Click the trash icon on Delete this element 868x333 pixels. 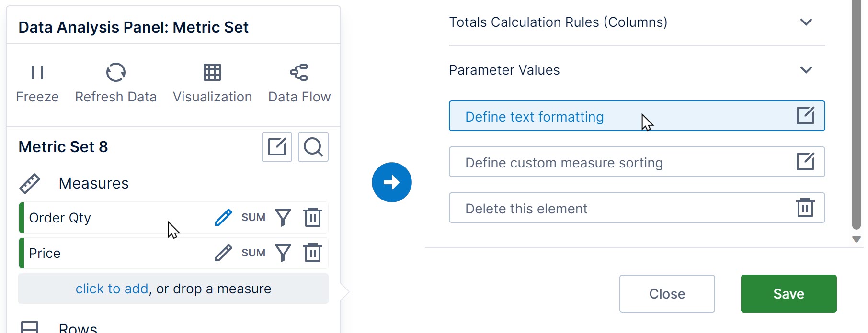(805, 207)
